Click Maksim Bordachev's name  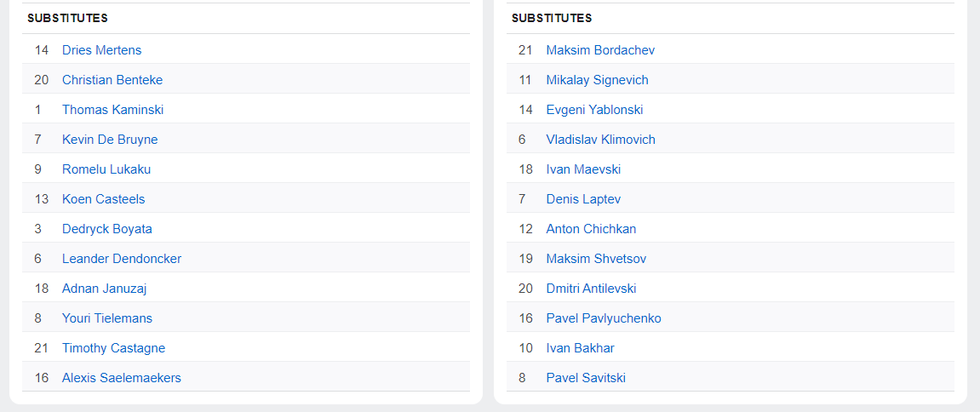click(600, 50)
